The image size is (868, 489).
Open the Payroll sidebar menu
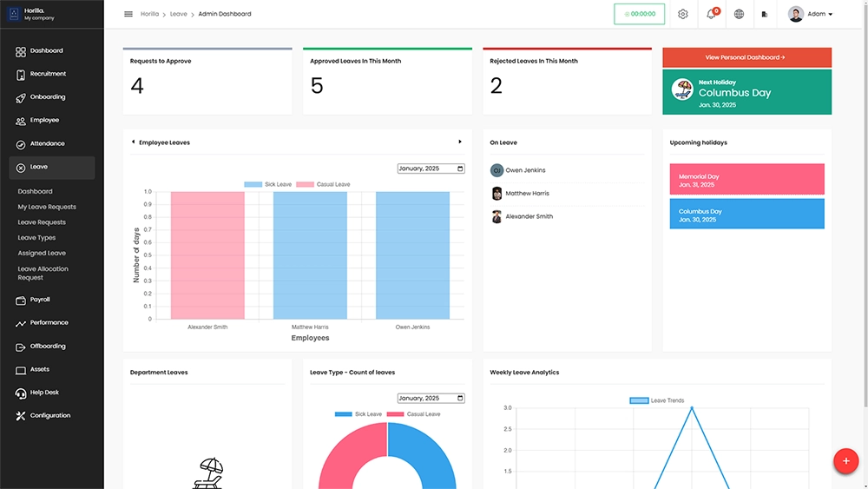tap(40, 300)
